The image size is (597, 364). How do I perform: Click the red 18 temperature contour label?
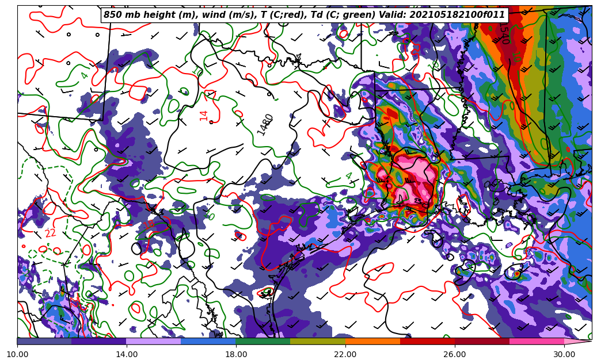(x=150, y=224)
